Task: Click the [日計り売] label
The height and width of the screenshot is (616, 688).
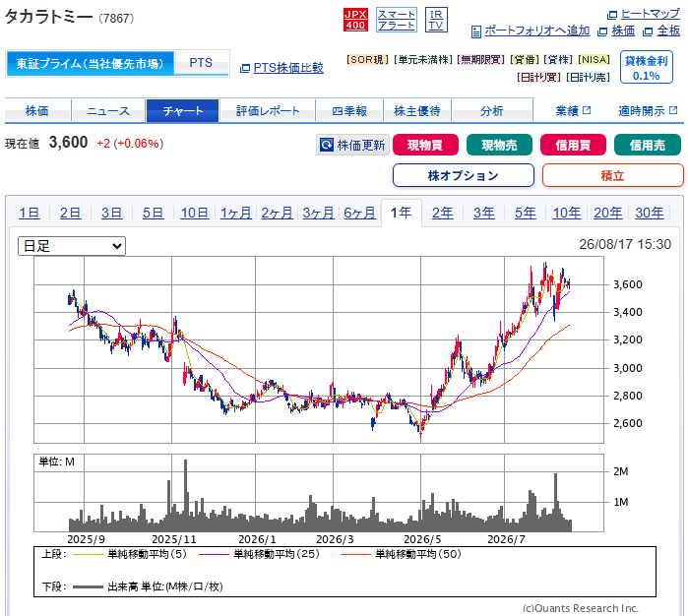Action: (588, 77)
